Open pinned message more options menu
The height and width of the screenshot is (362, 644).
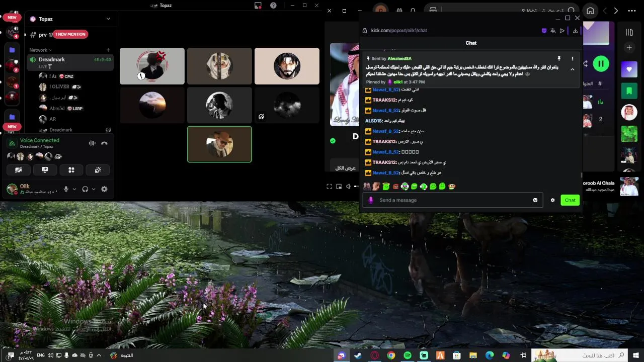click(573, 59)
